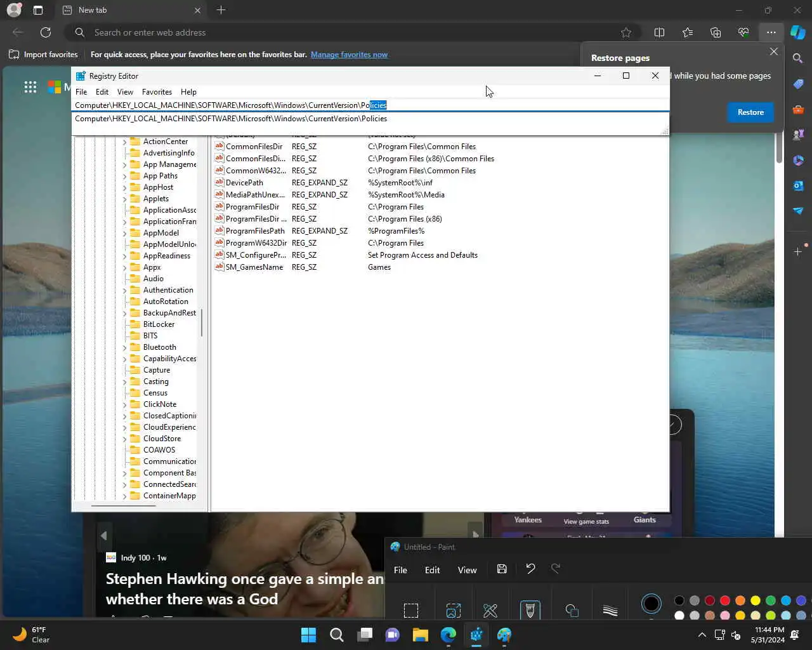Image resolution: width=812 pixels, height=650 pixels.
Task: Select BitLocker registry key
Action: pos(159,324)
